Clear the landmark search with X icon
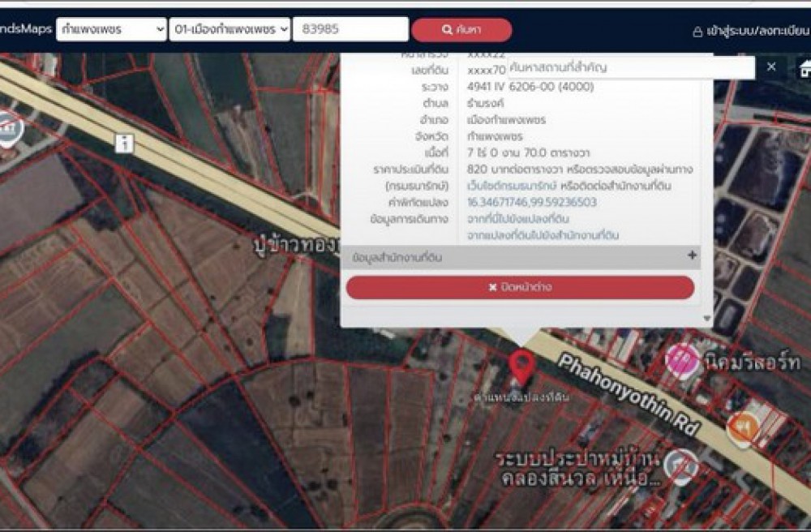This screenshot has width=811, height=532. 771,66
